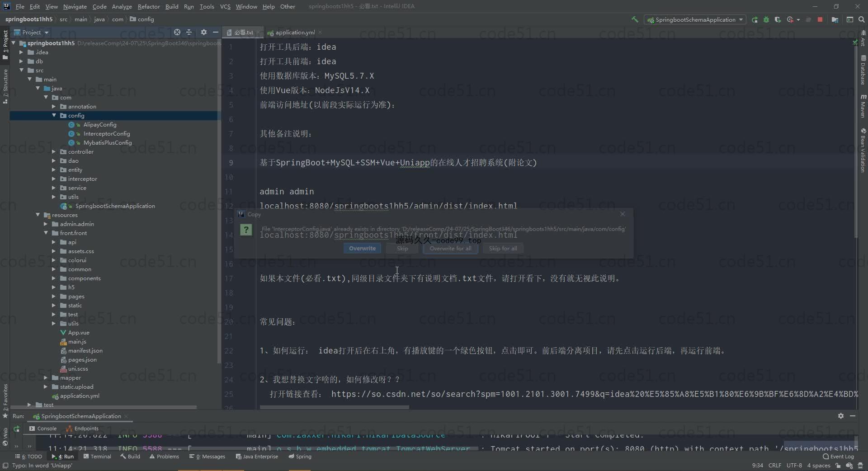
Task: Select application.yml in project tree
Action: [79, 396]
